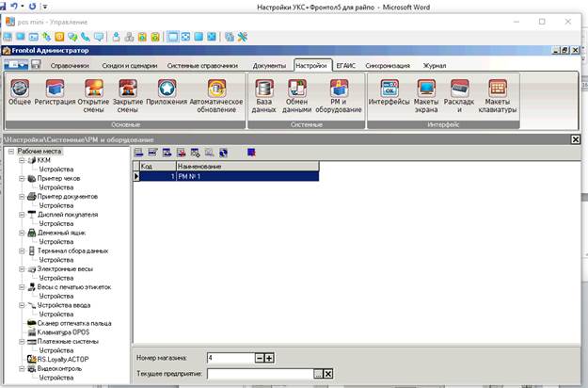
Task: Close the РМ и оборудование settings panel
Action: 575,139
